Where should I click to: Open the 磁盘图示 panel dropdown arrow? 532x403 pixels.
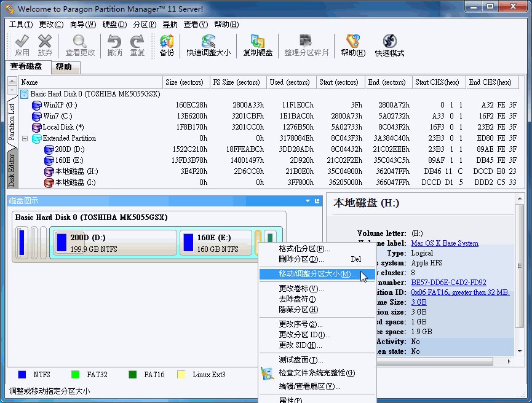308,201
